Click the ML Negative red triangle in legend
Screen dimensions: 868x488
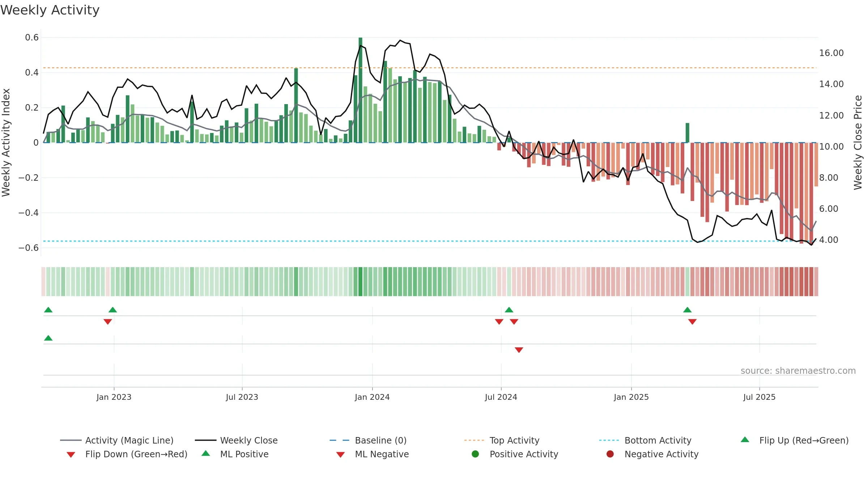point(340,455)
